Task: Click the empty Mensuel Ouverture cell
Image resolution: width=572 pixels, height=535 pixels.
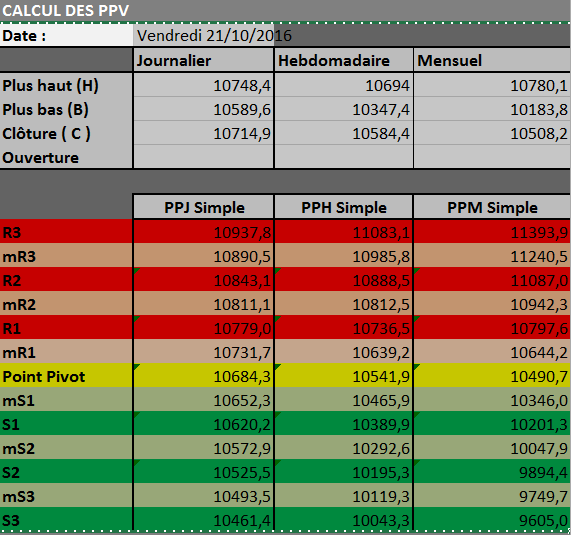Action: tap(492, 157)
